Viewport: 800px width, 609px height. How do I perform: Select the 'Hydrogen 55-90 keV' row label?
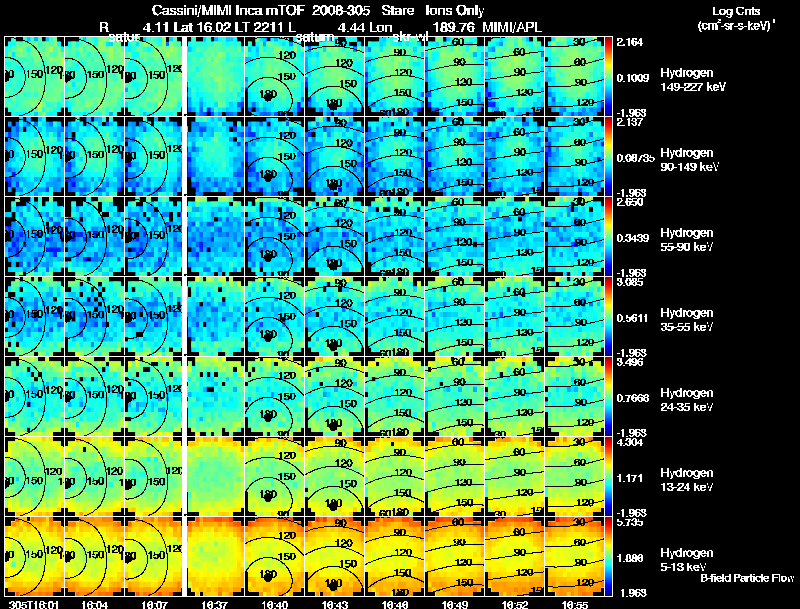coord(687,240)
